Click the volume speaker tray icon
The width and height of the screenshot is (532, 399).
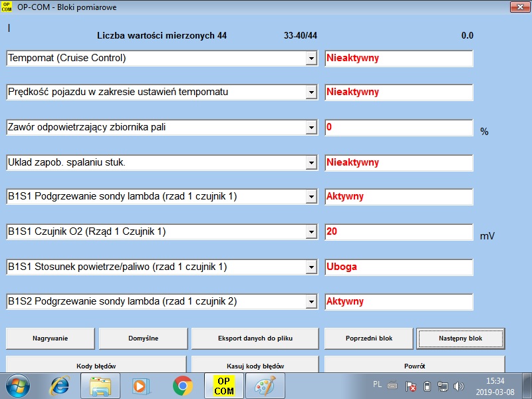[458, 386]
